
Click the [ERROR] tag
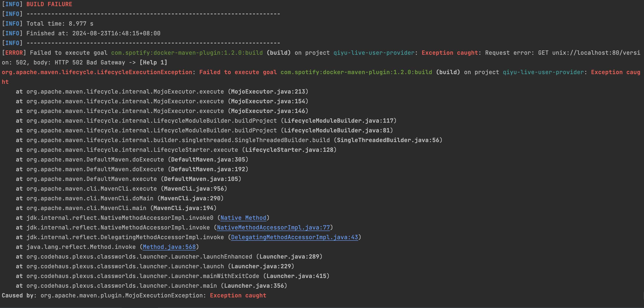pos(14,53)
